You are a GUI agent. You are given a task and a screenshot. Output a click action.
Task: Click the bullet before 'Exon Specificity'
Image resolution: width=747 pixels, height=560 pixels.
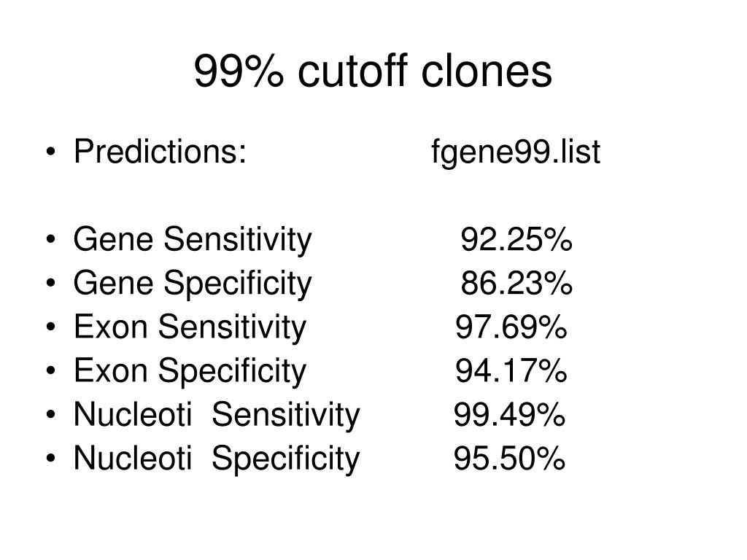51,371
